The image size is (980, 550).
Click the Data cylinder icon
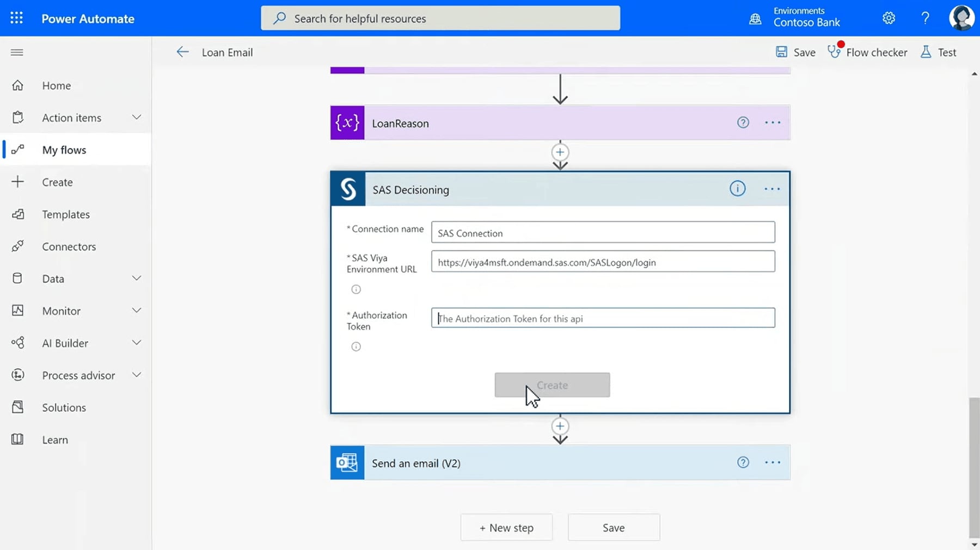coord(17,279)
